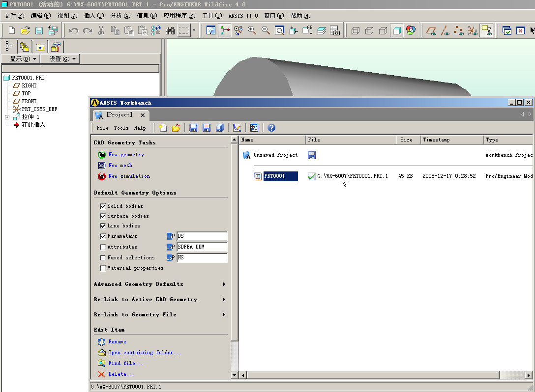Screen dimensions: 535x392
Task: Uncheck the Solid bodies checkbox
Action: 103,206
